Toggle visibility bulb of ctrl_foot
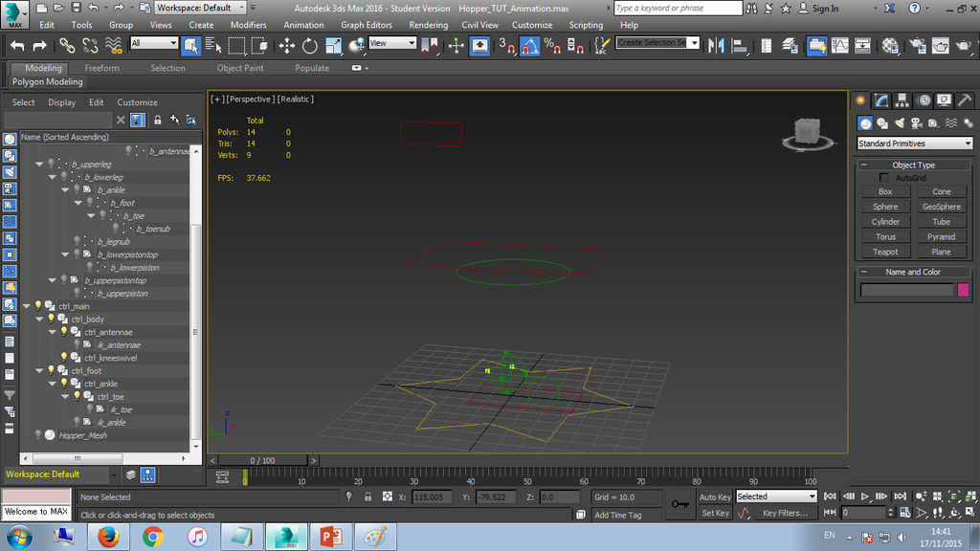980x551 pixels. pyautogui.click(x=52, y=370)
